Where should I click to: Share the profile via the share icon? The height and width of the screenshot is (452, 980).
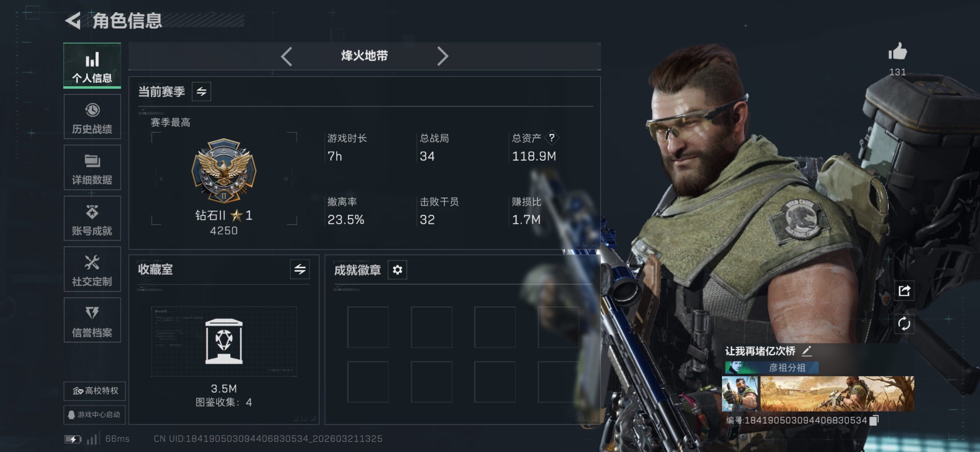pos(904,291)
